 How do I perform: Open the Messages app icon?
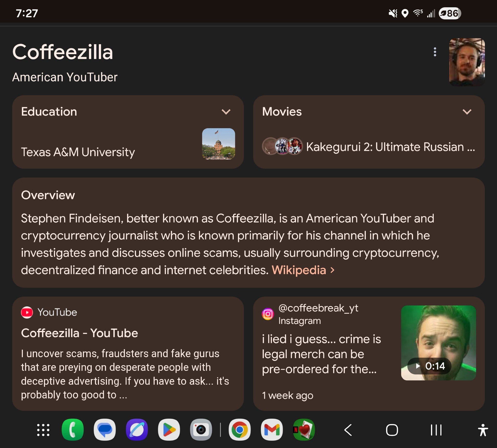coord(105,430)
